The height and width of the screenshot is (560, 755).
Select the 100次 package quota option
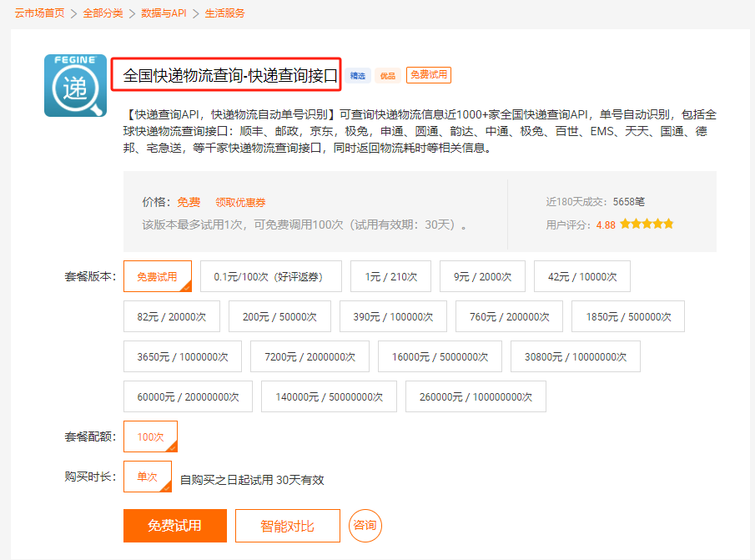(x=150, y=436)
